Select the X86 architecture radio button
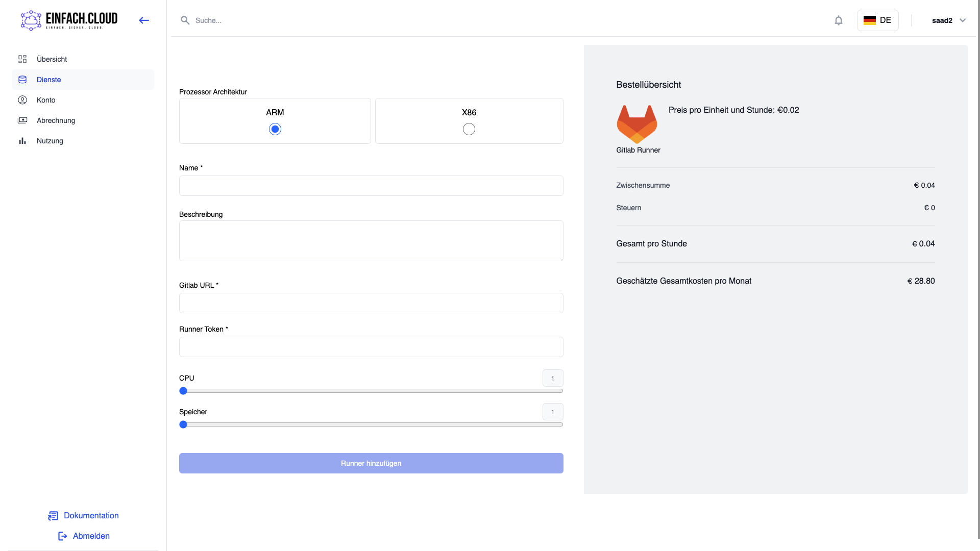The height and width of the screenshot is (551, 980). pos(469,129)
